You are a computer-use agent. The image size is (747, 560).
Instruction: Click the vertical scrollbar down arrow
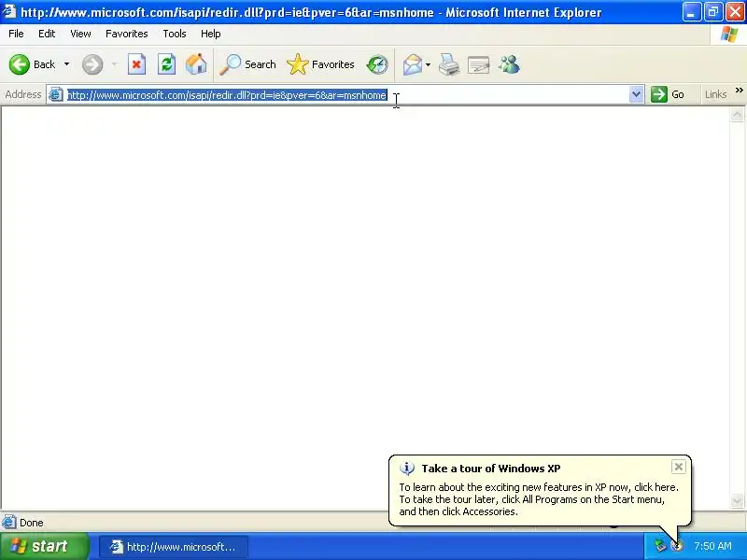[737, 500]
